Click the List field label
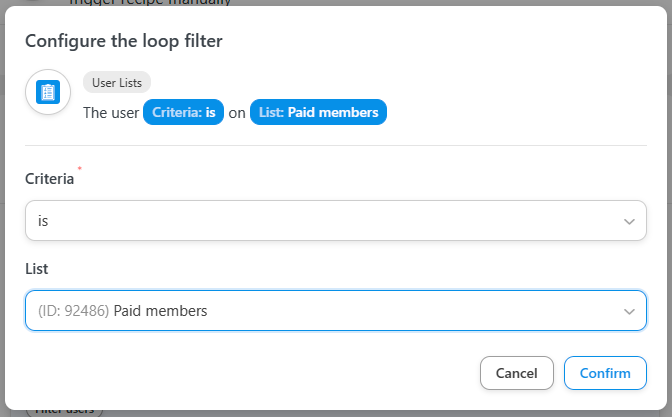The width and height of the screenshot is (672, 417). pos(36,269)
